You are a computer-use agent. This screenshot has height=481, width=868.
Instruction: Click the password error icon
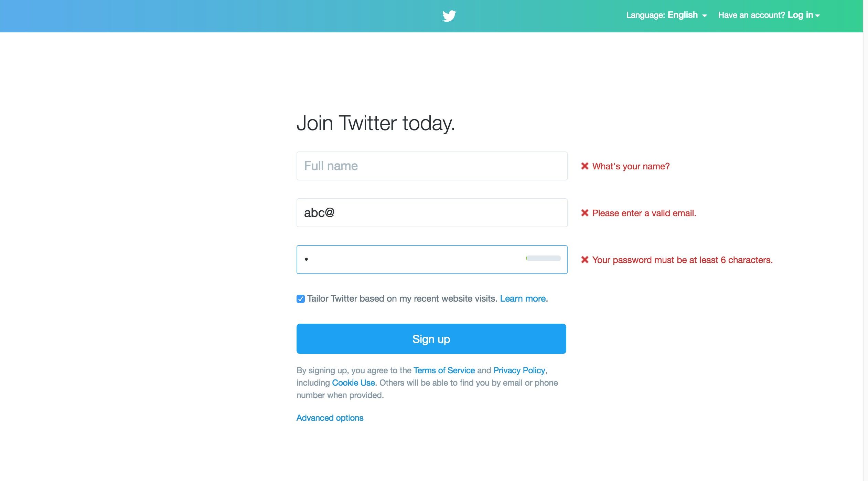[584, 259]
